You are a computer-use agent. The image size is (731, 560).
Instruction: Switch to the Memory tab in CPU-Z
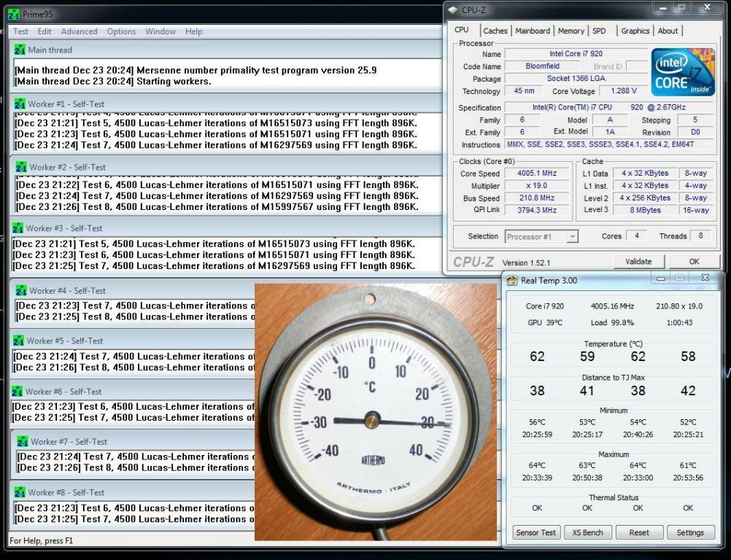571,31
